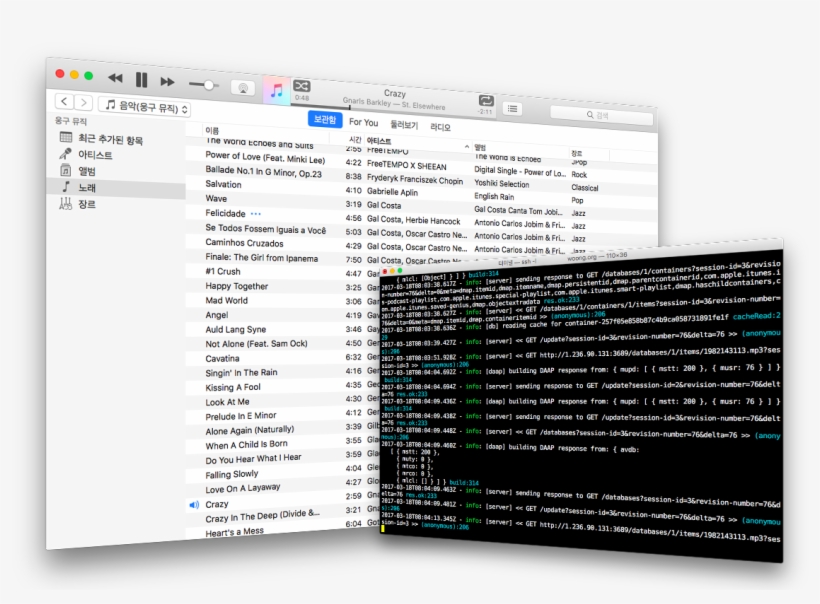Select the song Mad World
820x604 pixels.
click(226, 300)
